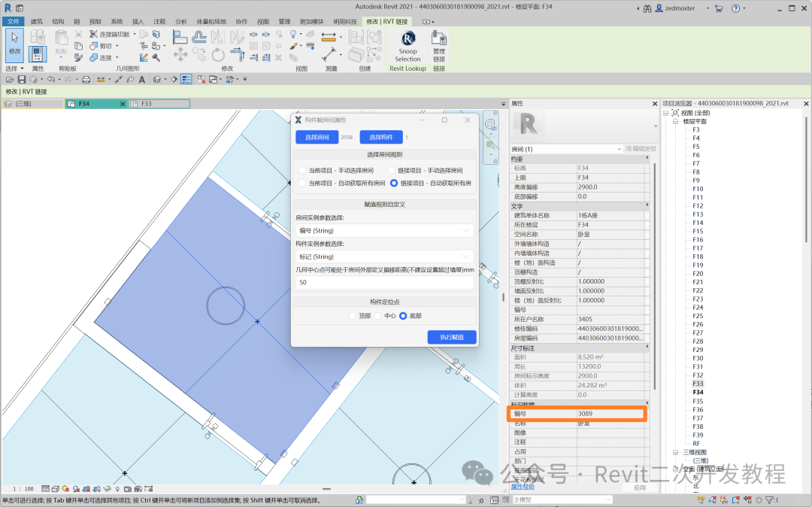The height and width of the screenshot is (507, 812).
Task: Collapse the 约束 properties section
Action: pos(647,158)
